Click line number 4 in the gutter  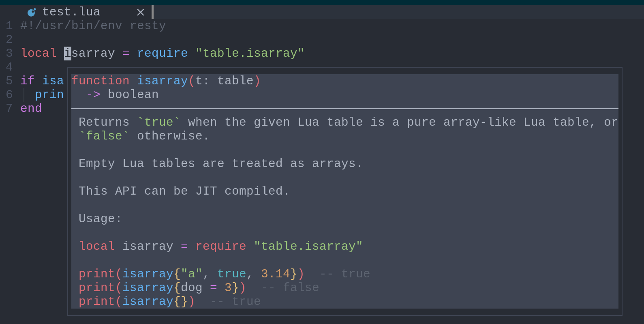[x=9, y=67]
